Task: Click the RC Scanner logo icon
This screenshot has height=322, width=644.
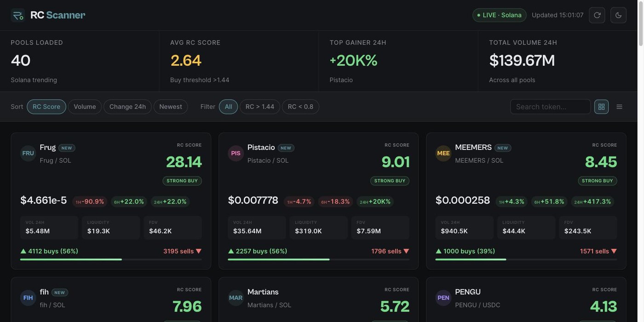Action: [x=18, y=15]
